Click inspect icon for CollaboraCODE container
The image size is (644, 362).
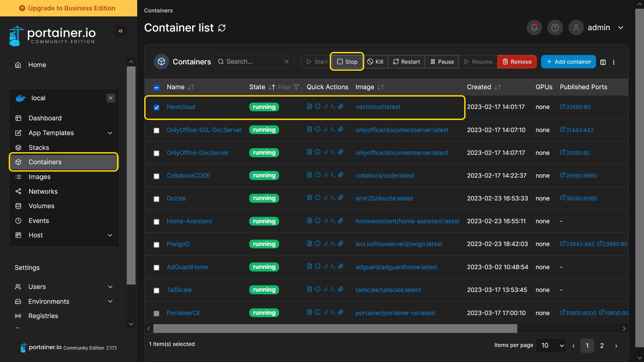coord(317,175)
